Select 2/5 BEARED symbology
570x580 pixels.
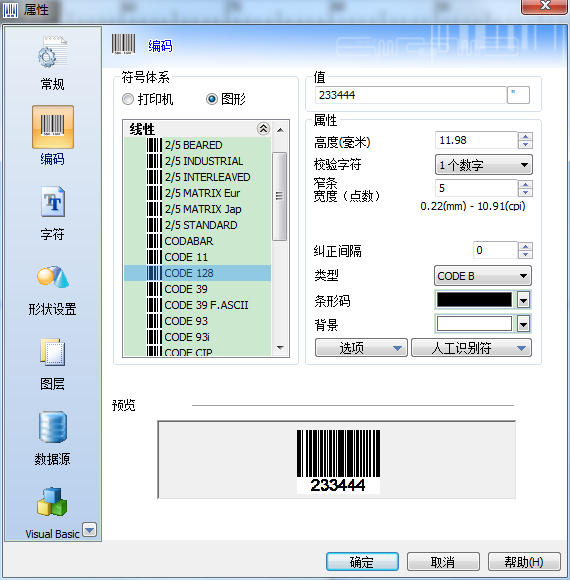pyautogui.click(x=198, y=145)
